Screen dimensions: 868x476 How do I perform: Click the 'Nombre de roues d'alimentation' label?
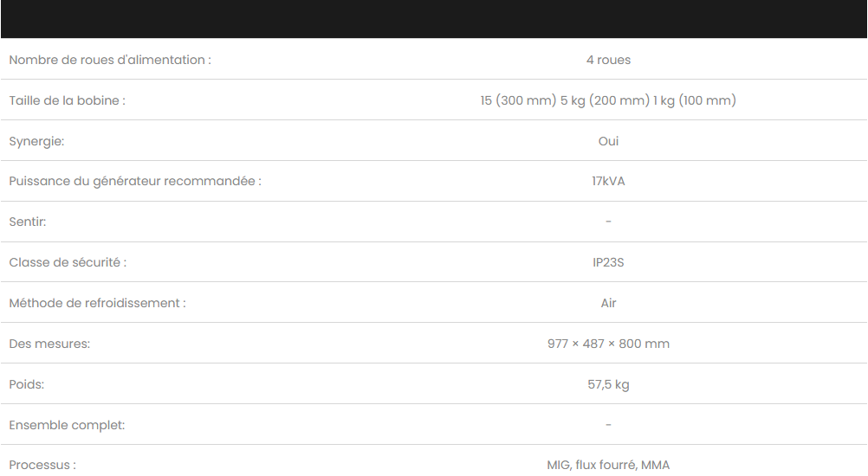[110, 60]
